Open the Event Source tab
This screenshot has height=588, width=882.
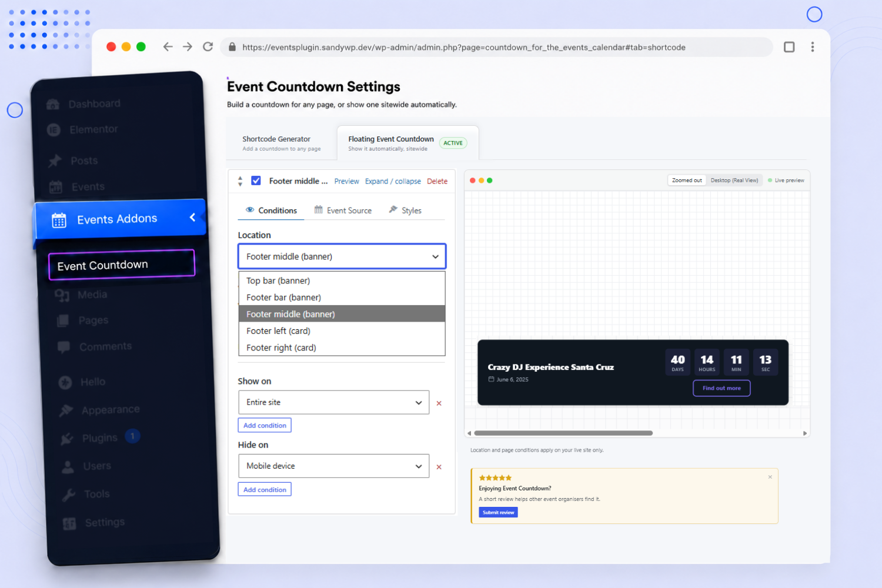[343, 211]
